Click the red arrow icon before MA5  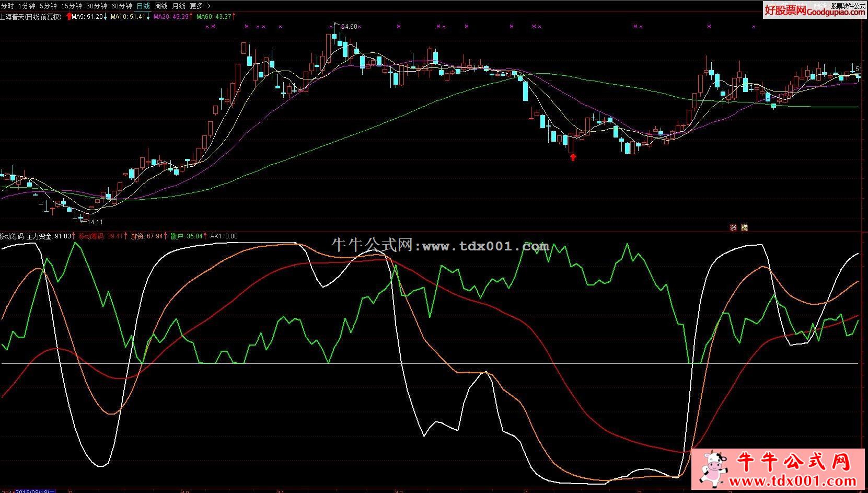click(x=69, y=17)
